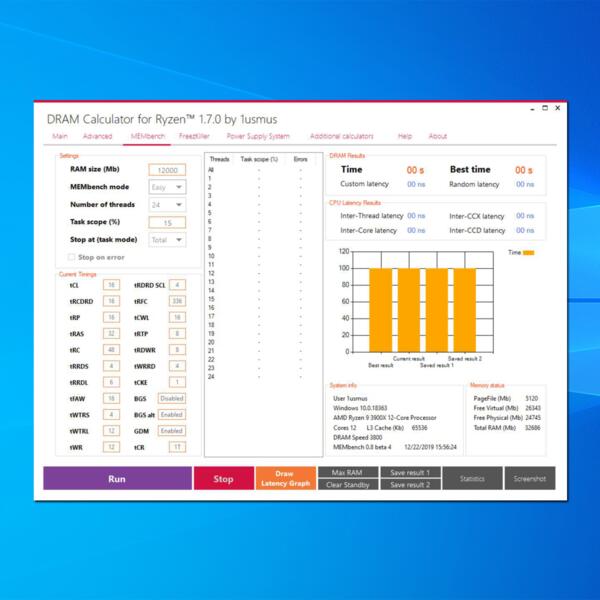Minimize the DRAM Calculator window
The height and width of the screenshot is (600, 600).
[x=532, y=109]
